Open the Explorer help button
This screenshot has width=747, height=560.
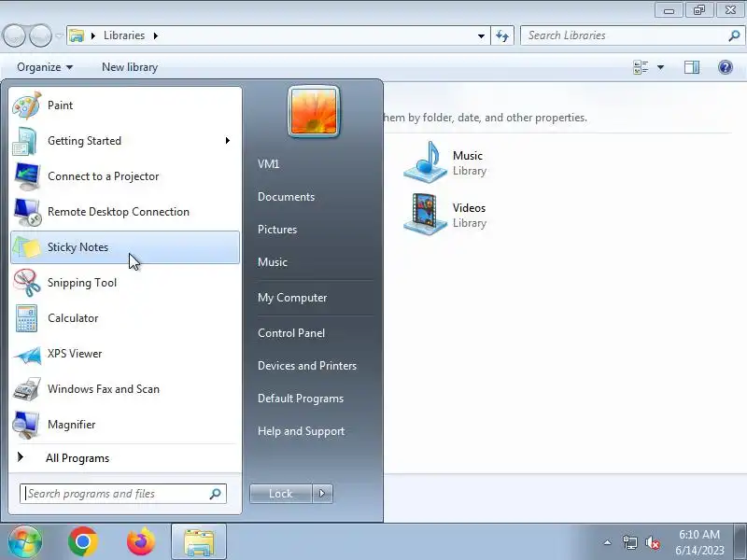pyautogui.click(x=726, y=67)
